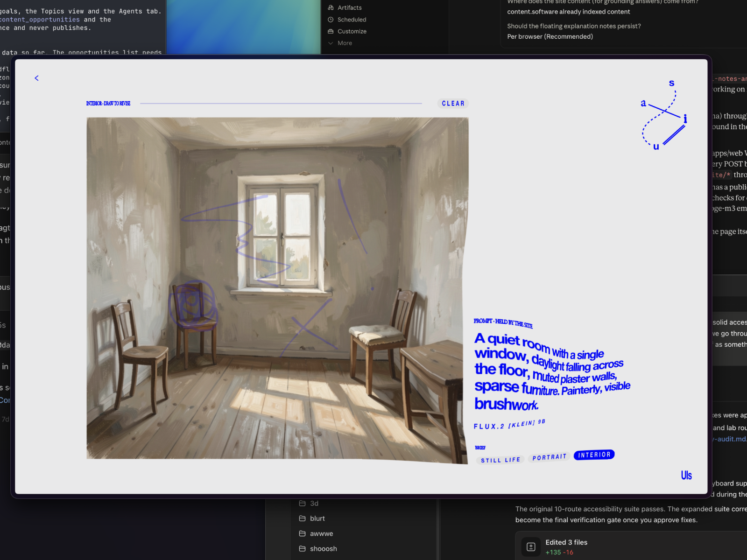This screenshot has height=560, width=747.
Task: Click the prompt text 'A quiet room'
Action: click(x=512, y=342)
